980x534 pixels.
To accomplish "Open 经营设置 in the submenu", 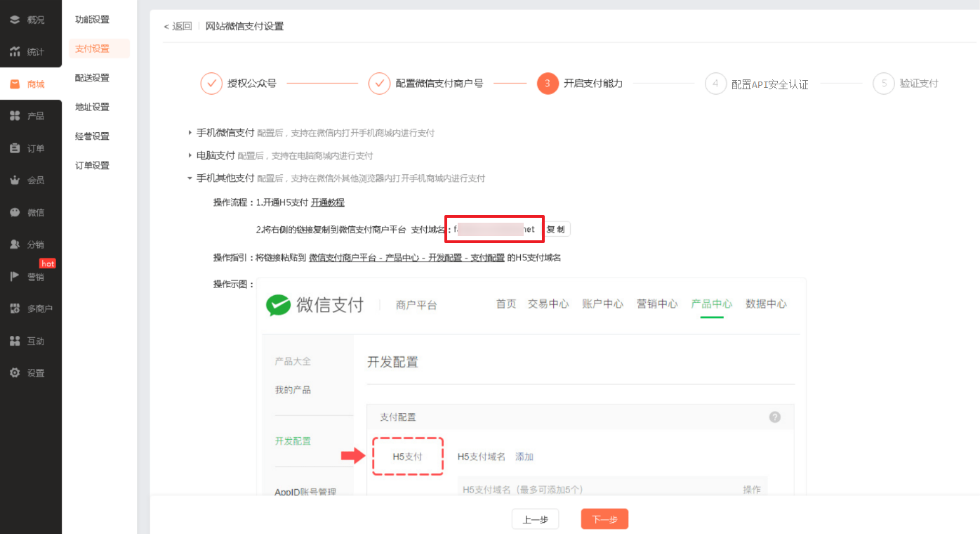I will 92,136.
